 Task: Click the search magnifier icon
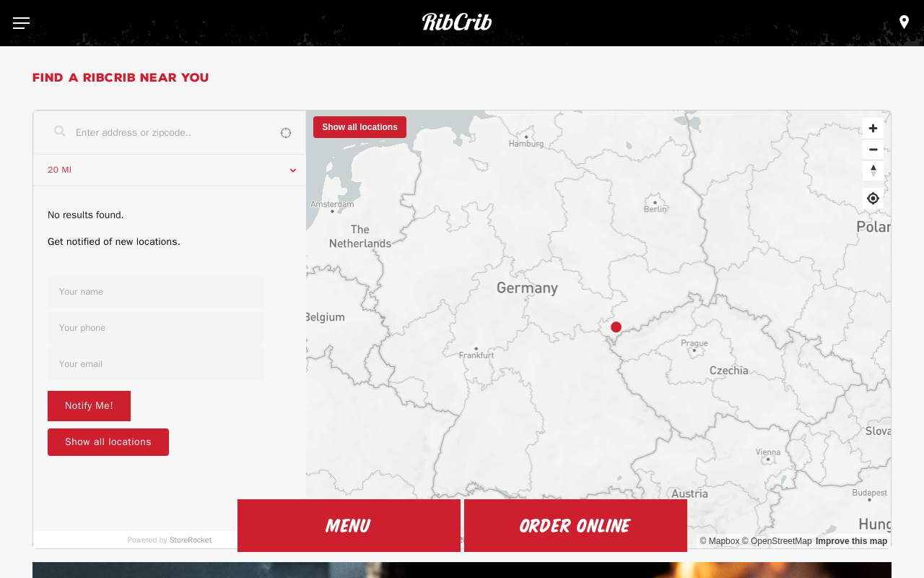point(60,131)
